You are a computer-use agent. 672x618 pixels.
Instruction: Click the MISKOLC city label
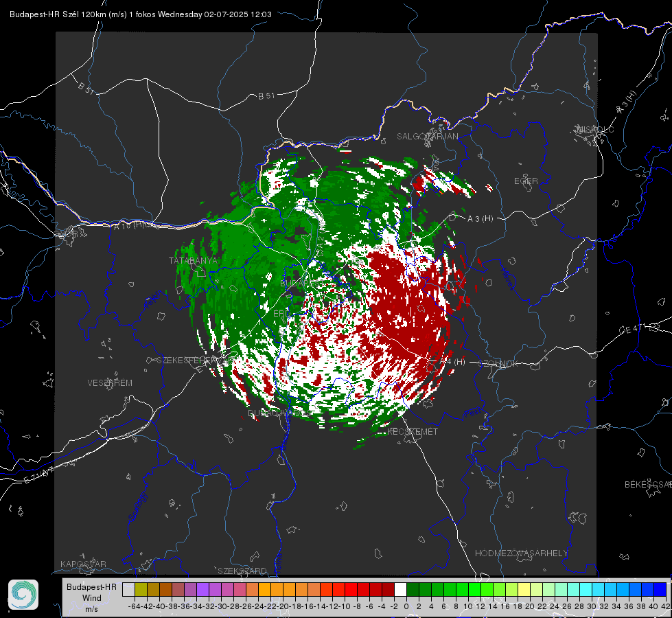tap(595, 129)
